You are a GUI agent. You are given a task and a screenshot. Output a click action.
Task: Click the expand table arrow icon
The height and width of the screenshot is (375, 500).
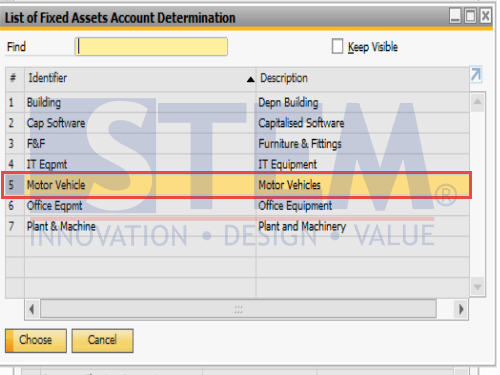click(x=476, y=74)
